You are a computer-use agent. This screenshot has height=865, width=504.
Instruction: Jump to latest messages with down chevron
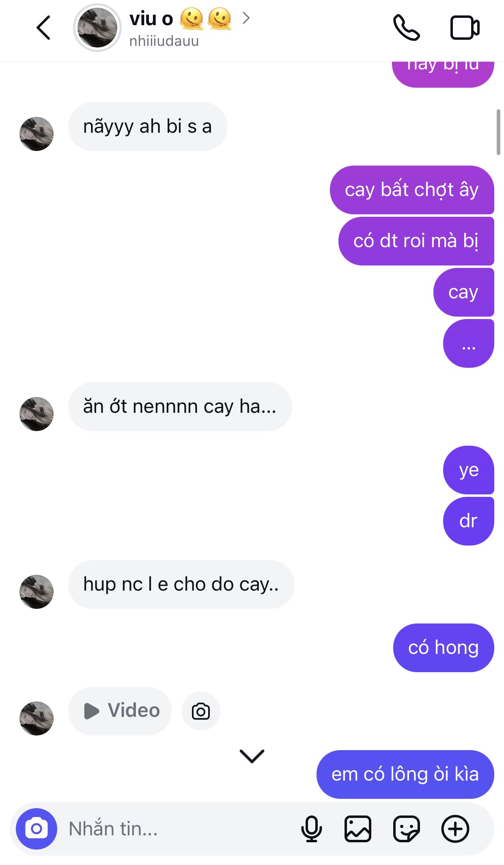252,756
